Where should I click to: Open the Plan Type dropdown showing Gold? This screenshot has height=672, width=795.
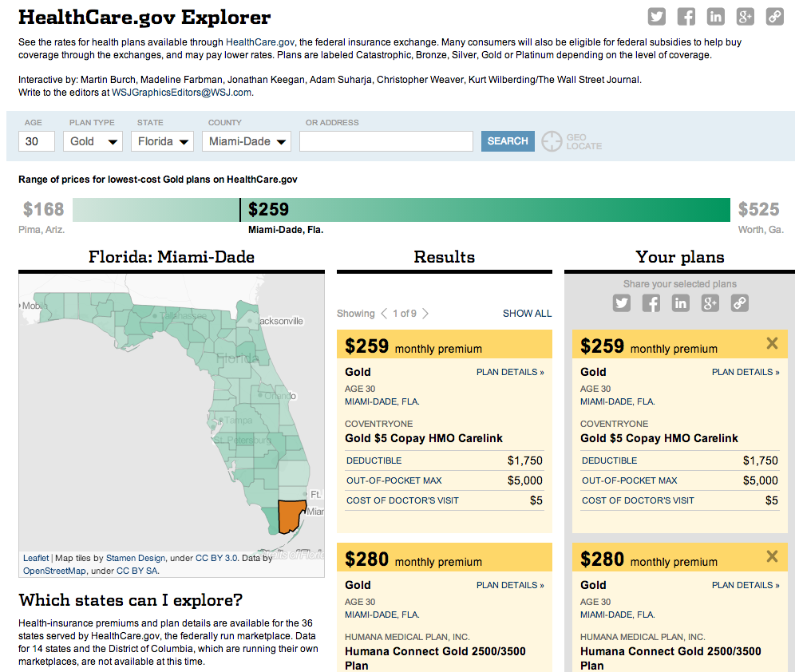click(x=93, y=141)
